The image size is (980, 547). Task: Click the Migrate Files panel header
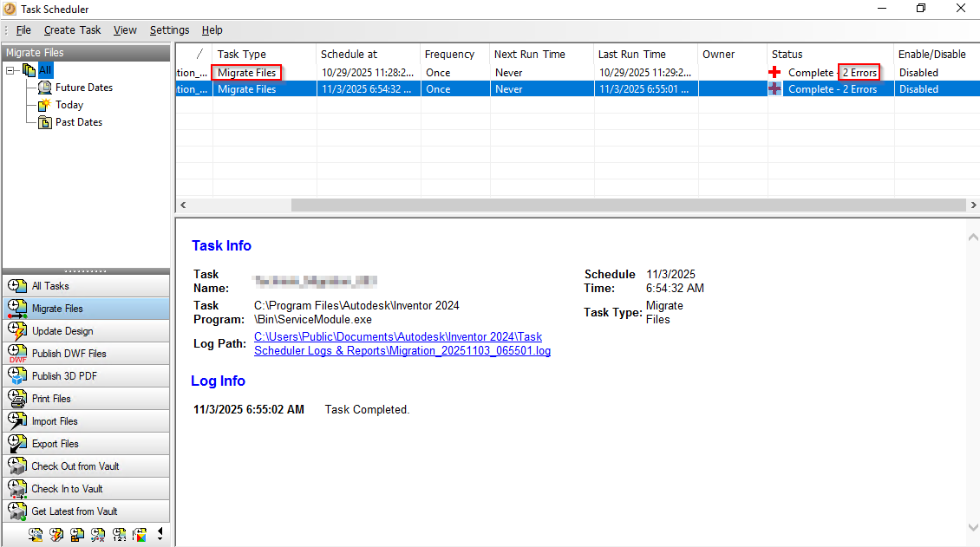click(x=86, y=53)
